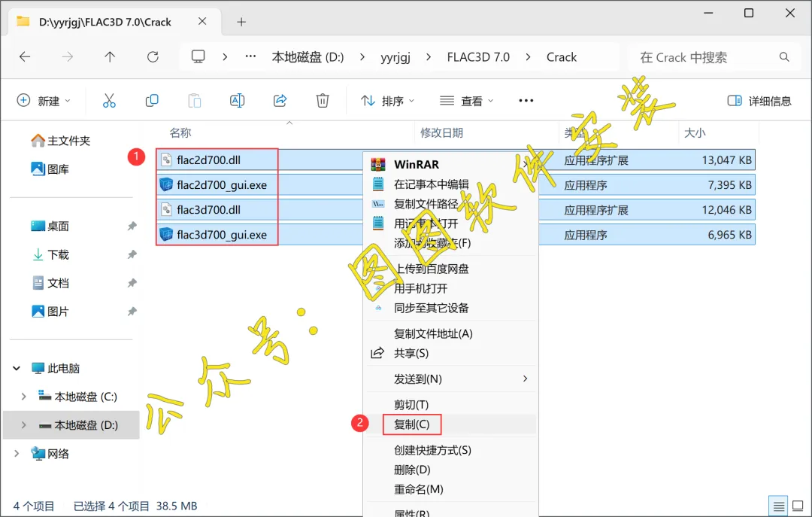This screenshot has width=812, height=517.
Task: Switch to large thumbnails view icon
Action: click(798, 506)
